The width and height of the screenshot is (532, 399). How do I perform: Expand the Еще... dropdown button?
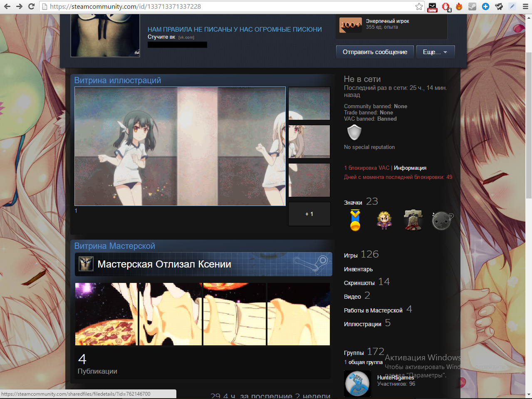(x=435, y=52)
